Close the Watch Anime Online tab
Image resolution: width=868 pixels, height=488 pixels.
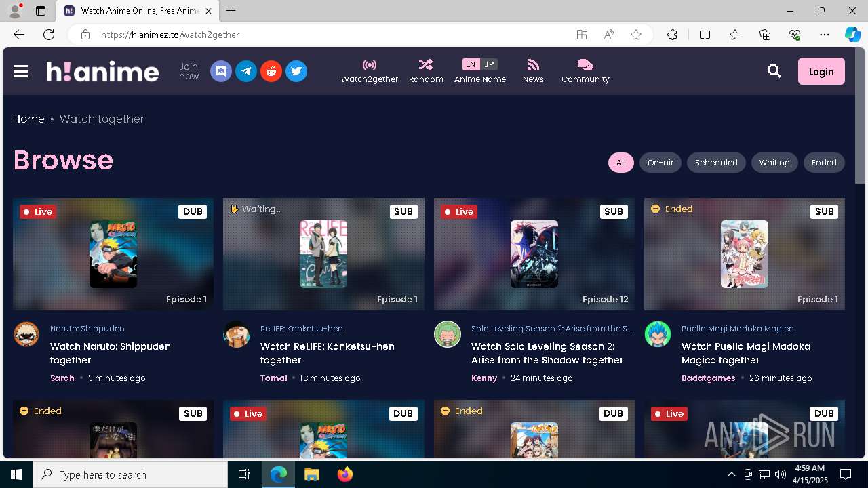point(208,11)
